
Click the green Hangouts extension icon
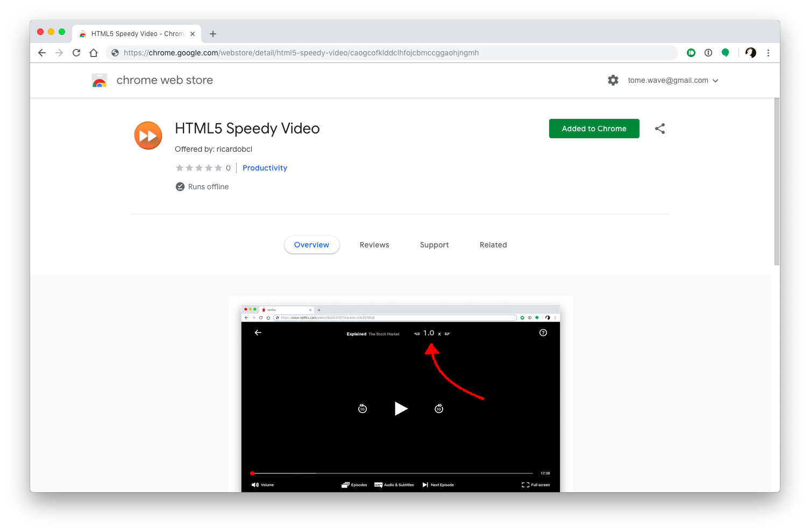tap(726, 53)
